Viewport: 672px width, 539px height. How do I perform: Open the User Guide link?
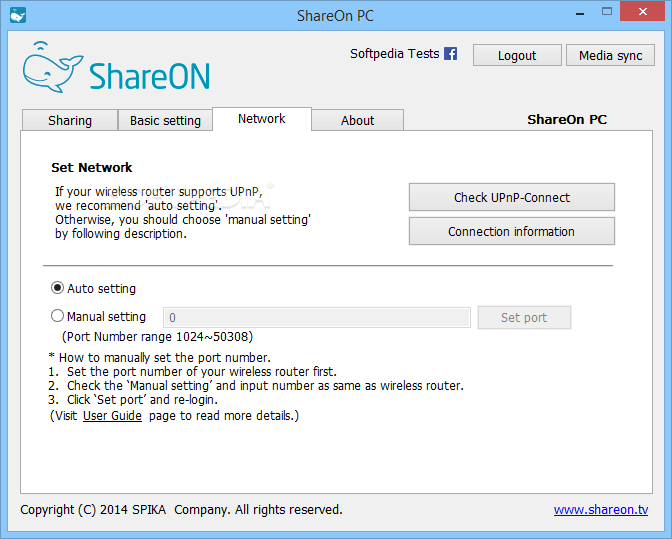[112, 416]
